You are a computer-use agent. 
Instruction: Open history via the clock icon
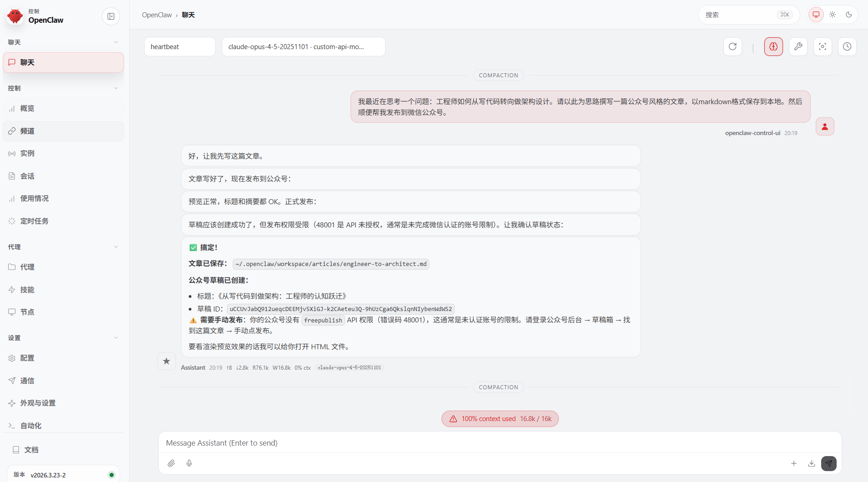click(847, 46)
